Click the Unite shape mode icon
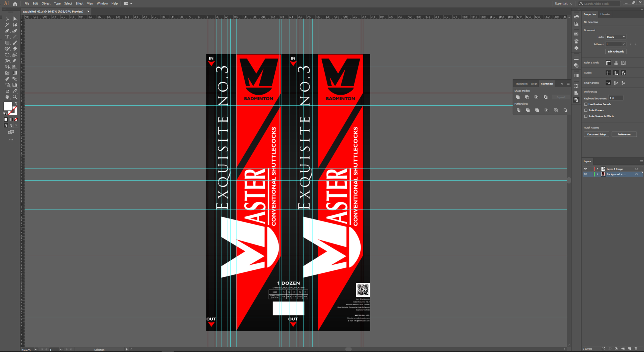The image size is (644, 352). point(518,97)
